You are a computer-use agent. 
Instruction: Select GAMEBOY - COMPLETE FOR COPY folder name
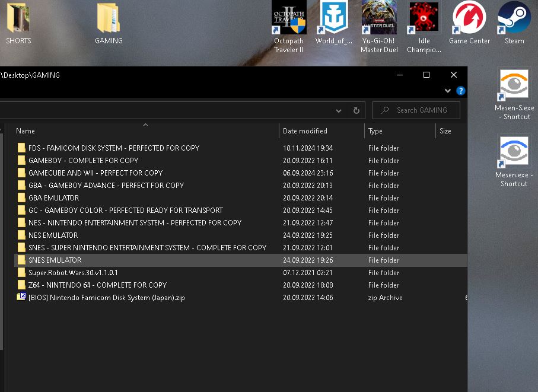click(x=84, y=160)
